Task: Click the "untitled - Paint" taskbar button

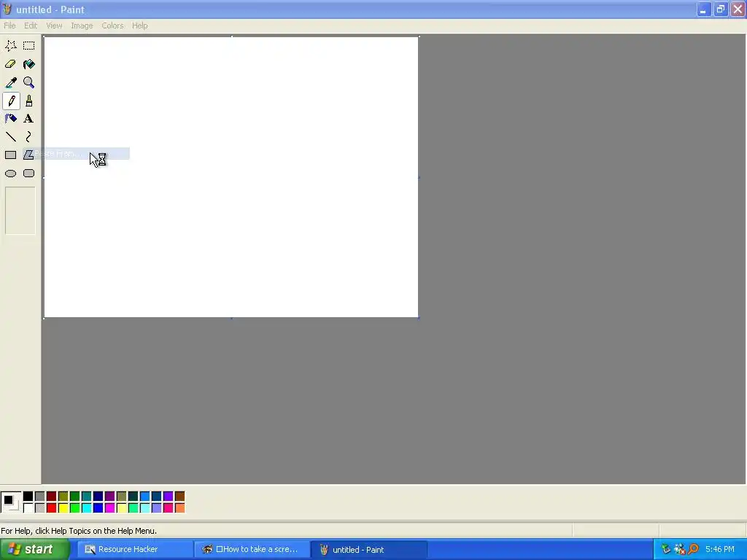Action: pyautogui.click(x=368, y=550)
